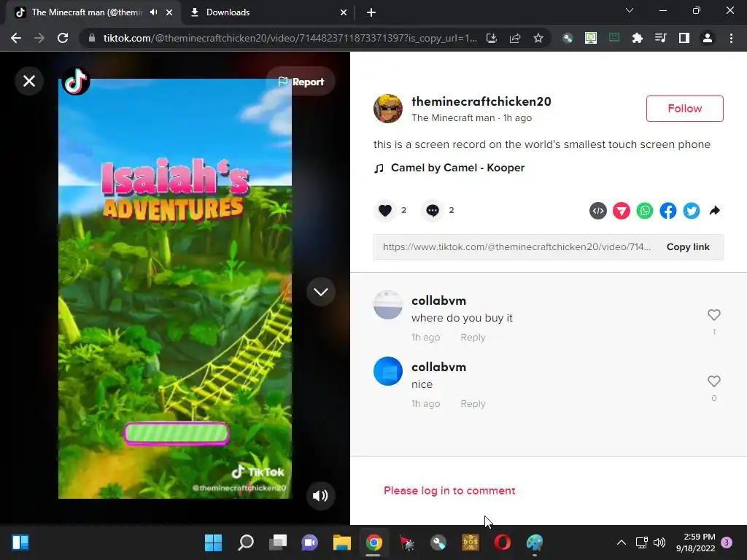Open theminecraftchicken20 profile avatar
This screenshot has height=560, width=747.
click(388, 109)
